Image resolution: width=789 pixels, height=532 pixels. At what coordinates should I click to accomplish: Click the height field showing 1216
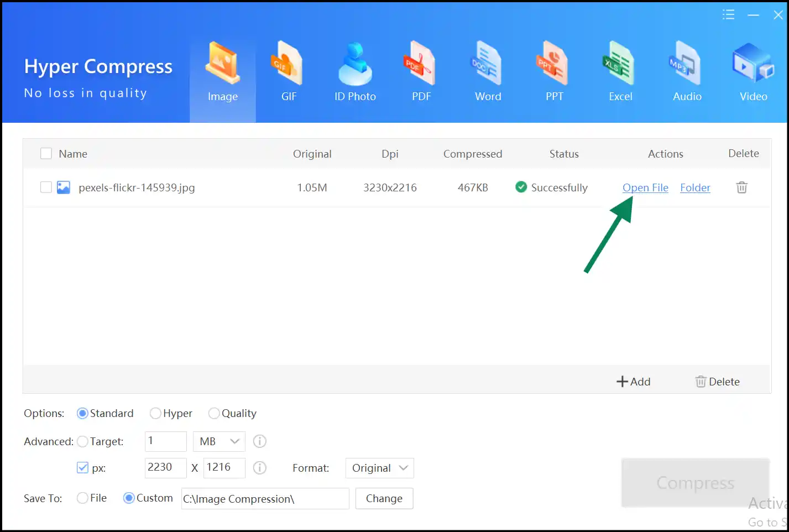tap(224, 468)
